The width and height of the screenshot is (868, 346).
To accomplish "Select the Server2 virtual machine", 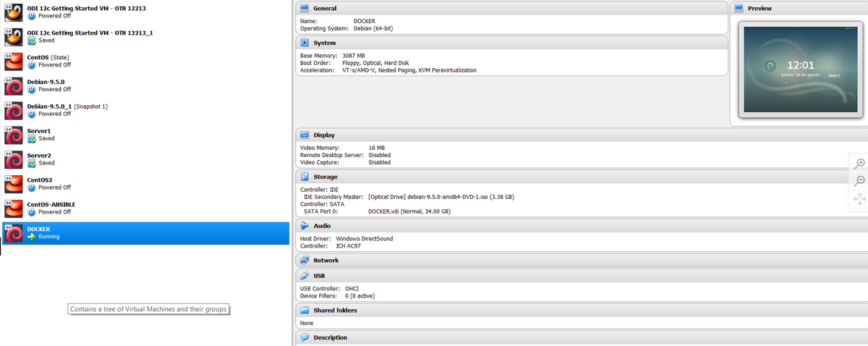I will (145, 159).
